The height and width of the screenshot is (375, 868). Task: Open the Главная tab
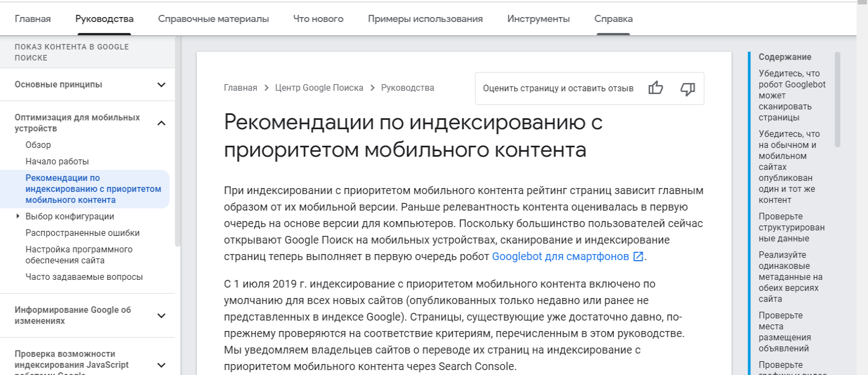coord(32,19)
